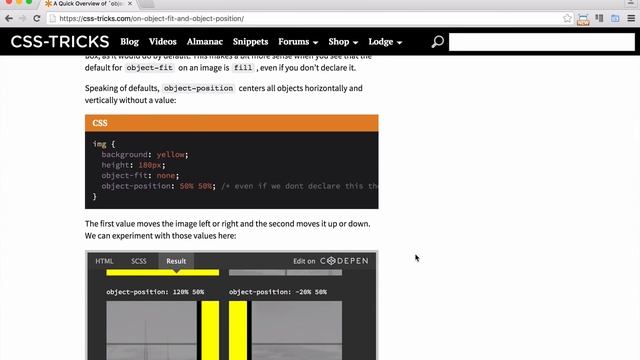Click the blue window extension icon
Screen dimensions: 640x360
tap(615, 18)
